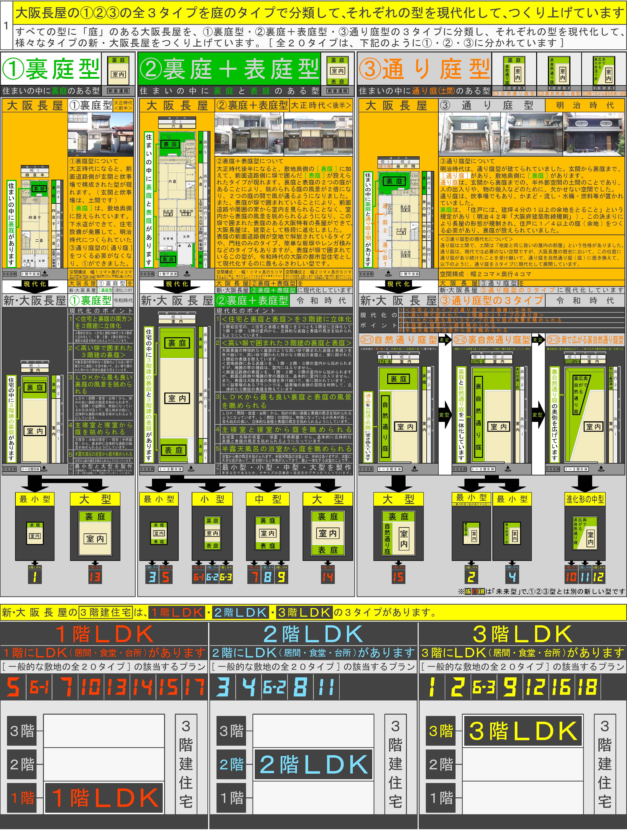This screenshot has height=840, width=627.
Task: Click 半露天風呂の浴室から庭を眺められる point in 裏庭＋表庭型
Action: [x=287, y=449]
